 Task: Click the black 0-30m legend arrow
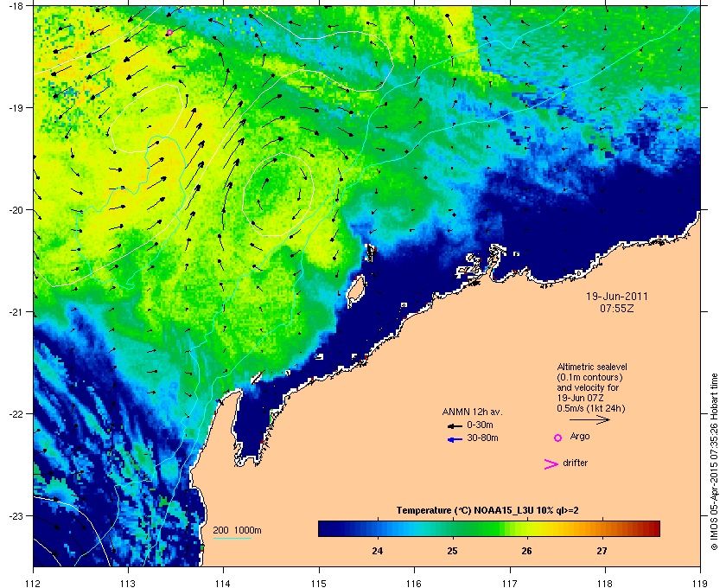(455, 425)
